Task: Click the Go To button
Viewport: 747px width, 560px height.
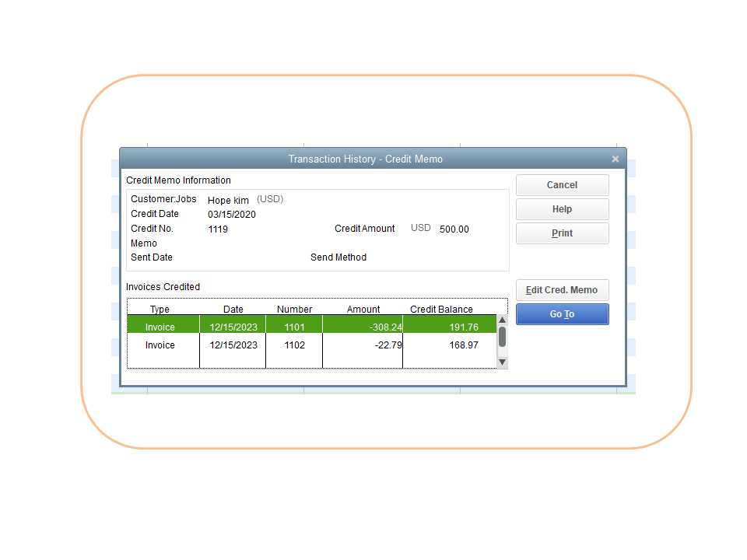Action: pyautogui.click(x=562, y=314)
